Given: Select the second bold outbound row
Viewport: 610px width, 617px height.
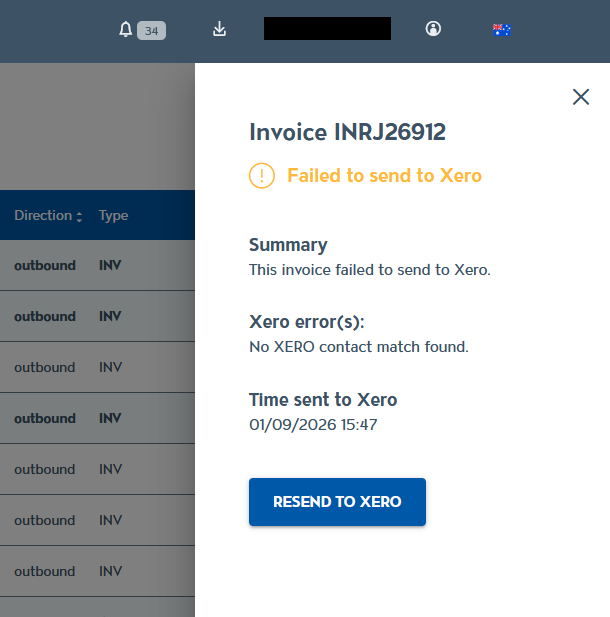Looking at the screenshot, I should coord(97,316).
